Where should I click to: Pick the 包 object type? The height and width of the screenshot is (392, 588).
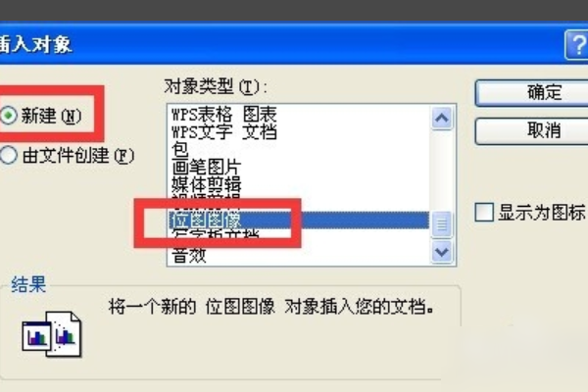[180, 149]
